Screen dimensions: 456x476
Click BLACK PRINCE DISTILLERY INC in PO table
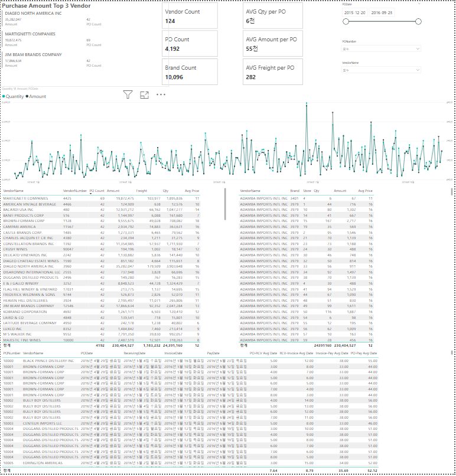48,361
